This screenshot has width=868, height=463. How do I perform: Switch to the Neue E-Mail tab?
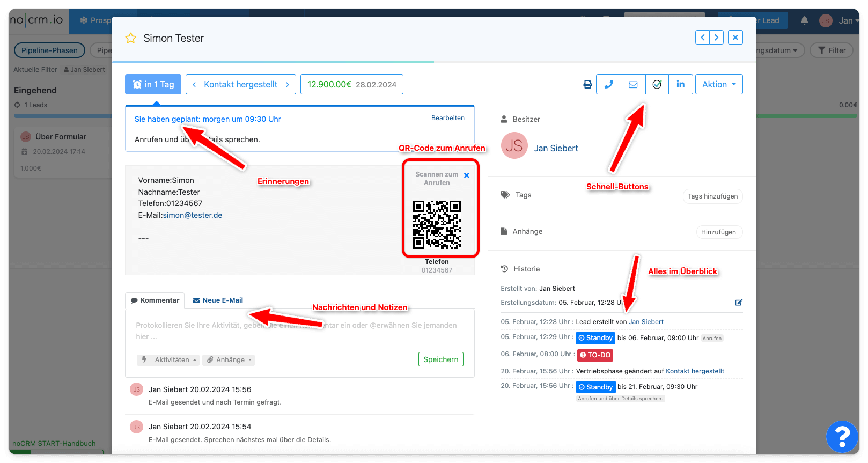[218, 300]
